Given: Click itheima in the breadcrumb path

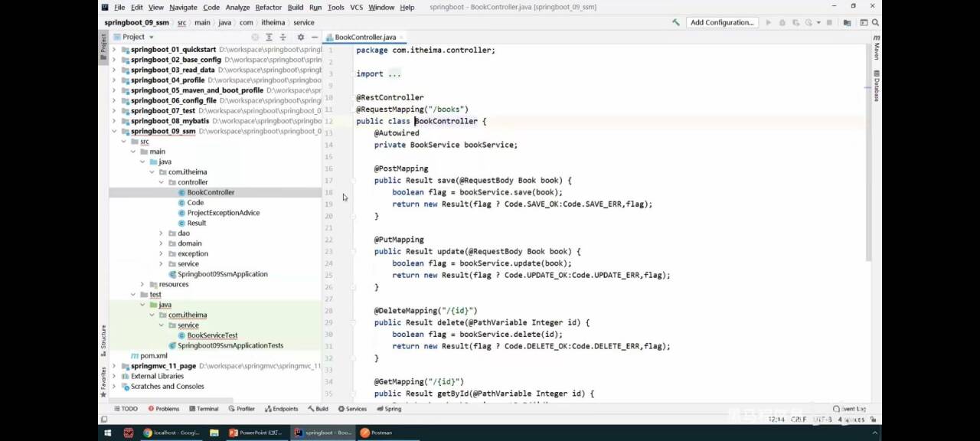Looking at the screenshot, I should [x=273, y=22].
